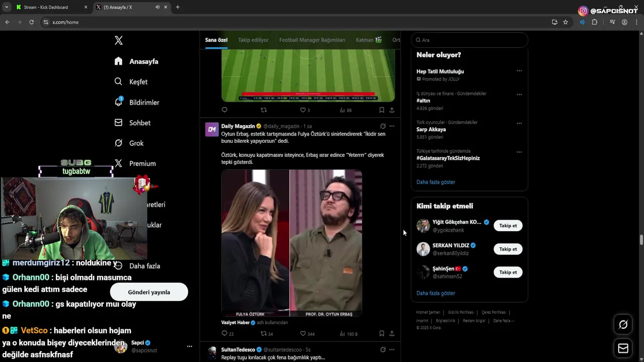Image resolution: width=644 pixels, height=362 pixels.
Task: Click the page vertical scrollbar thumb
Action: 641,239
